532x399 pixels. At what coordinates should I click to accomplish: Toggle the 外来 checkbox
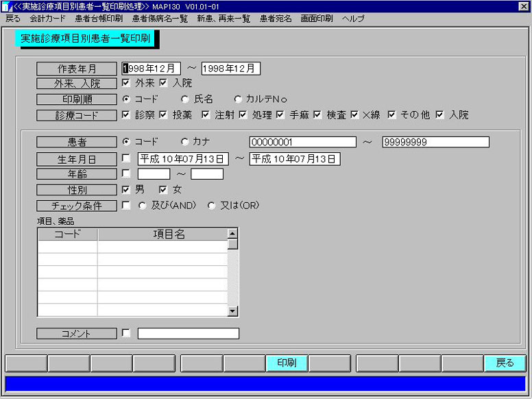[126, 83]
